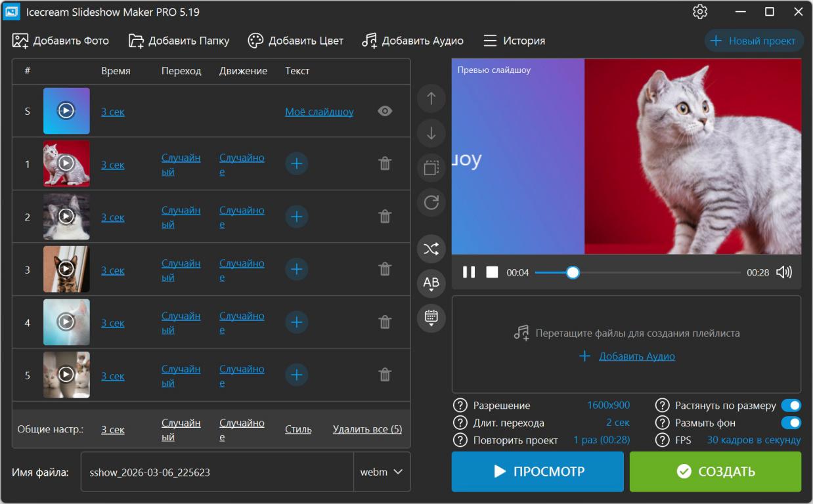Open the 1600x900 resolution selector
Screen dimensions: 813x504
608,406
